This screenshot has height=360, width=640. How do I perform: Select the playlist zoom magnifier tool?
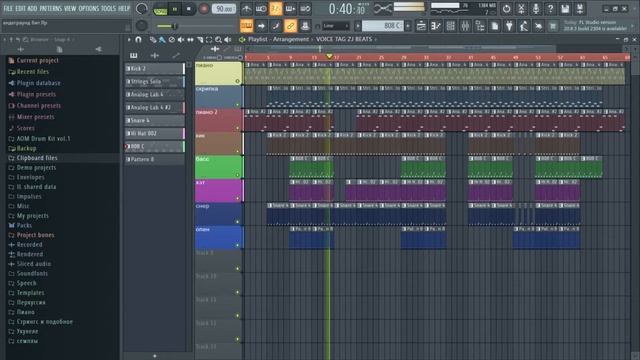click(x=218, y=40)
